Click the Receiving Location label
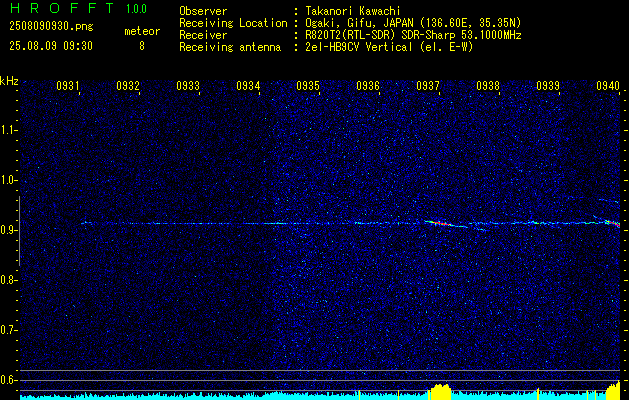This screenshot has width=629, height=400. 233,23
